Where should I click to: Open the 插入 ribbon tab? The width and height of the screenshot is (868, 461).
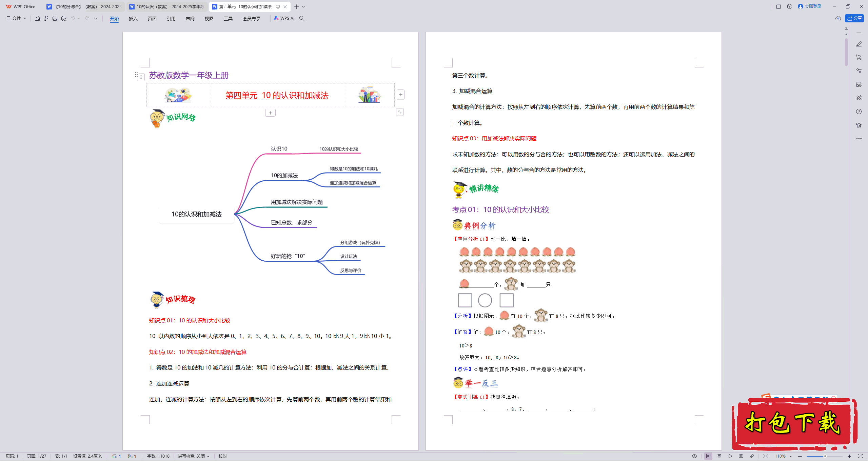(133, 19)
